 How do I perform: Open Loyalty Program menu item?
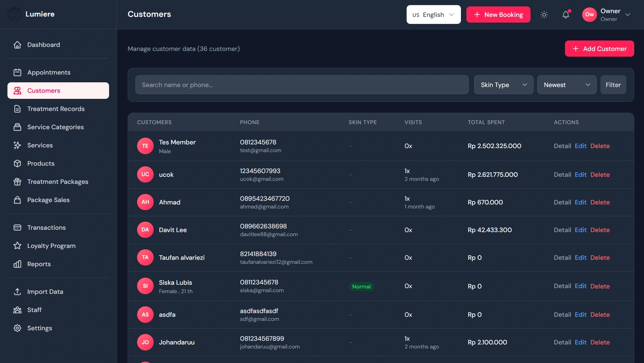pos(58,246)
